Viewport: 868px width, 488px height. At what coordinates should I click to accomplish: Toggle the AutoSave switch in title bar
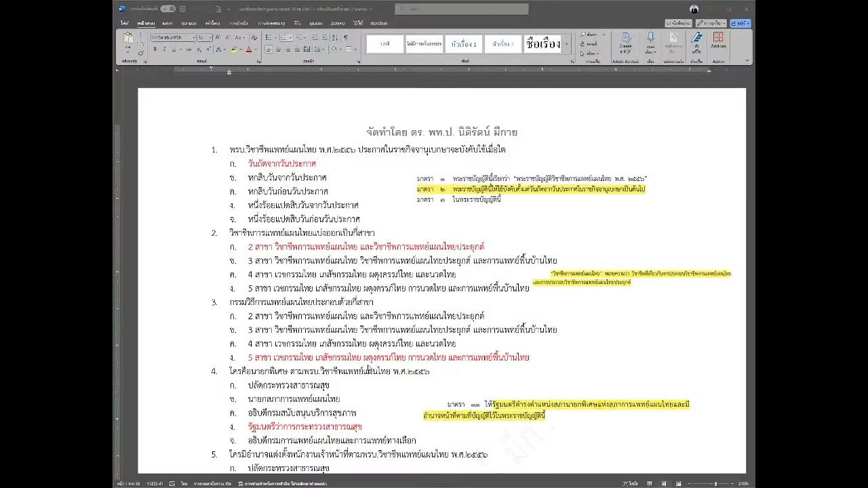[x=167, y=9]
